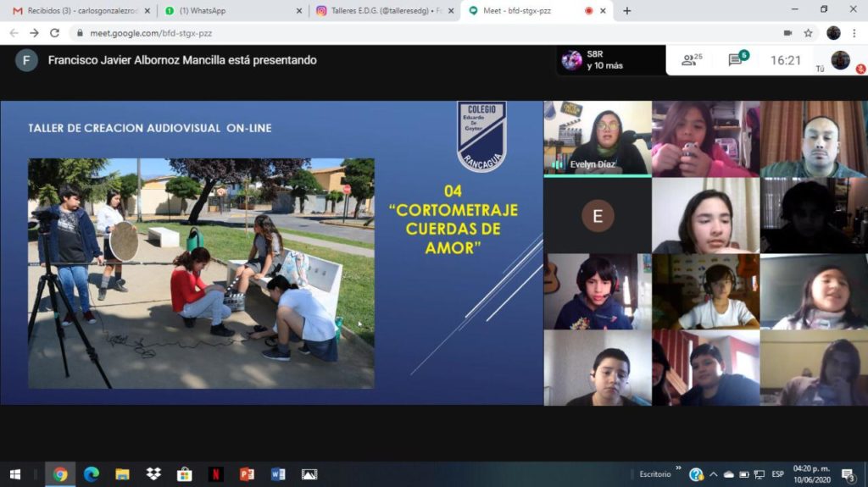Click the ESP keyboard language indicator
Viewport: 868px width, 487px height.
[x=777, y=474]
